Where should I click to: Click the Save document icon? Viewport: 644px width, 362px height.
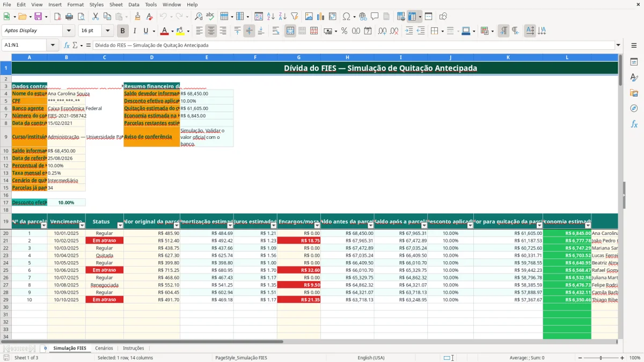point(38,17)
